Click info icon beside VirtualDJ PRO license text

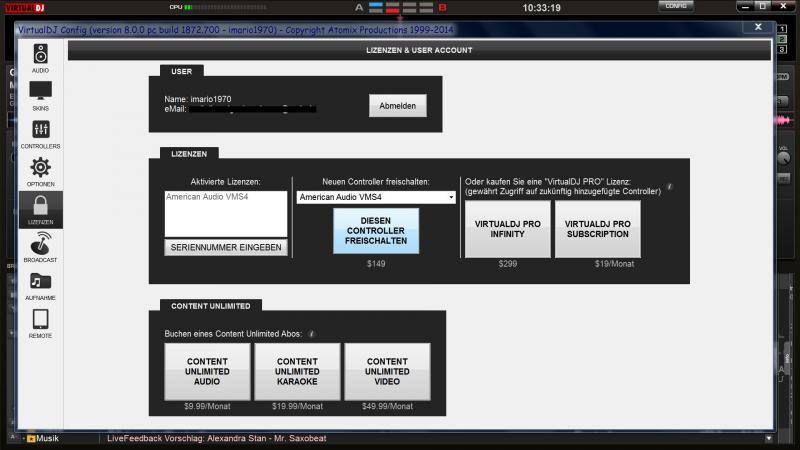pos(669,187)
